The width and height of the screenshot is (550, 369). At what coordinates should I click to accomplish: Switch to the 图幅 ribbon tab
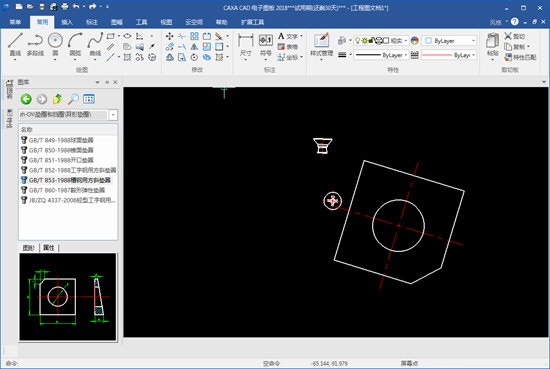[x=116, y=22]
